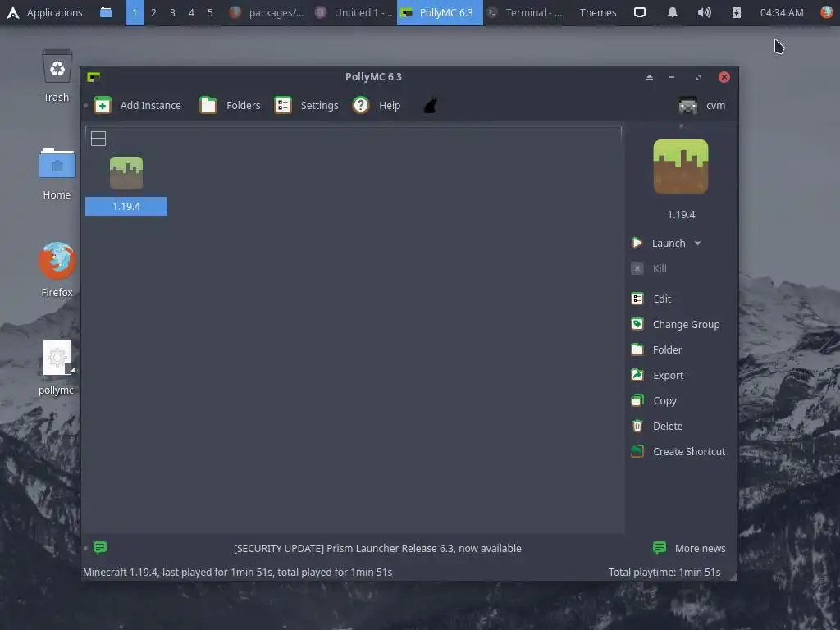Click Change Group
Image resolution: width=840 pixels, height=630 pixels.
coord(676,324)
